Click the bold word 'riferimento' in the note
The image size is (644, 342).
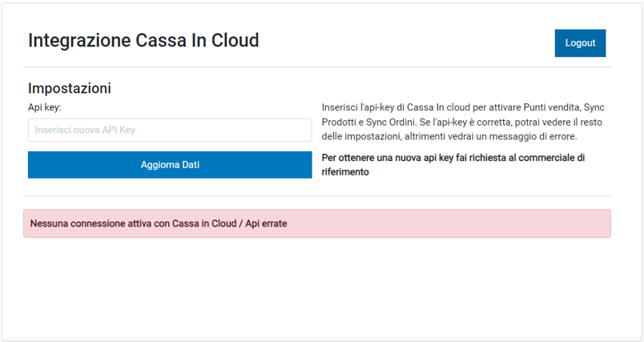345,171
